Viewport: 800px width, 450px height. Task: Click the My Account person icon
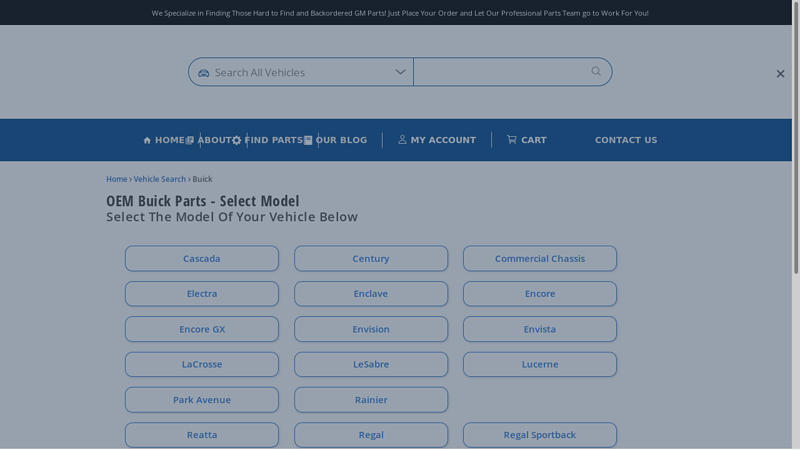(x=402, y=140)
